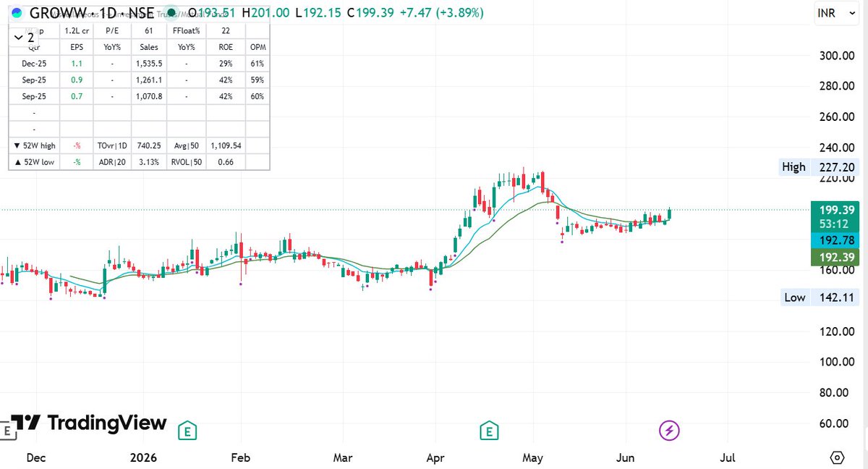Open the earnings marker near April

pos(490,431)
